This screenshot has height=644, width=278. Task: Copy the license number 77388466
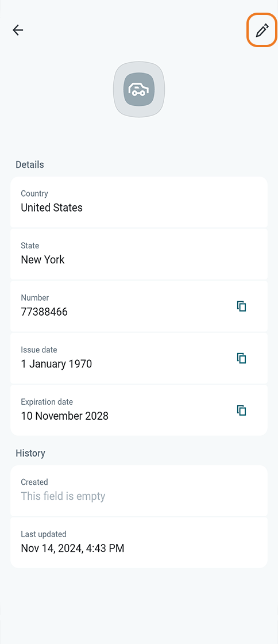[241, 306]
